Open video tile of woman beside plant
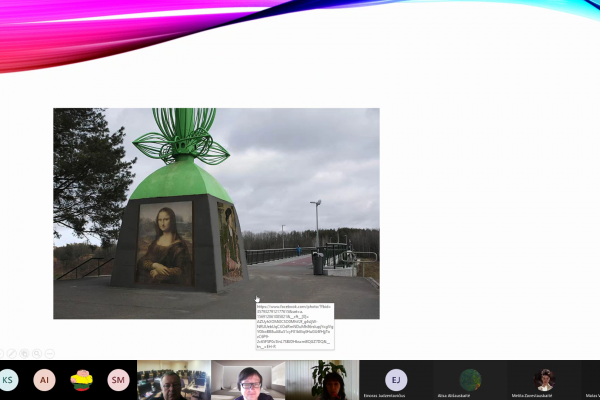The height and width of the screenshot is (400, 600). point(322,380)
